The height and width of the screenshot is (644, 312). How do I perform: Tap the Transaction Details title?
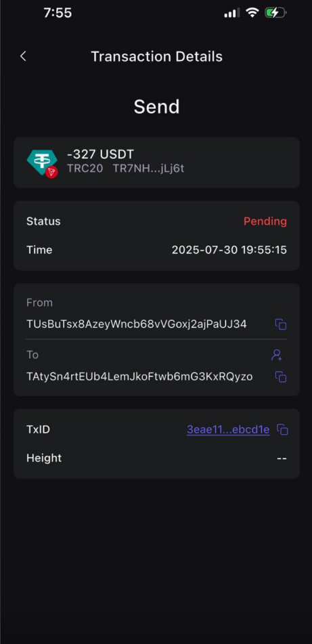point(156,56)
